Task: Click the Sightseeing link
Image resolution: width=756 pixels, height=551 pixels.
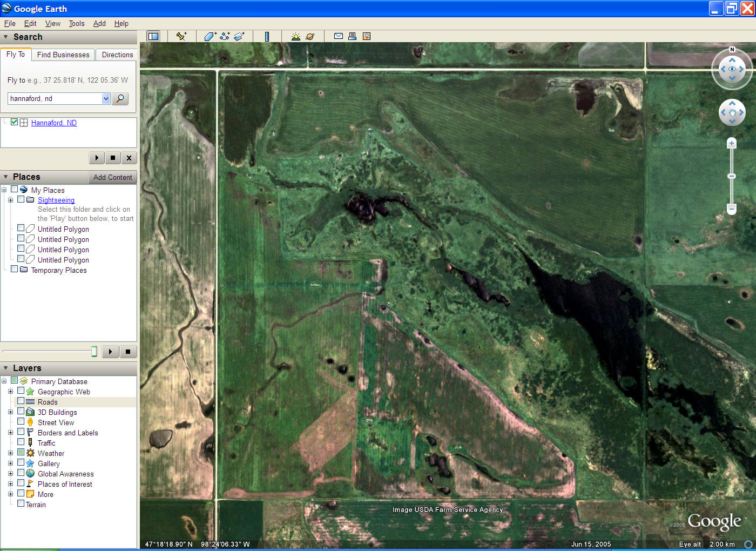Action: pyautogui.click(x=56, y=200)
